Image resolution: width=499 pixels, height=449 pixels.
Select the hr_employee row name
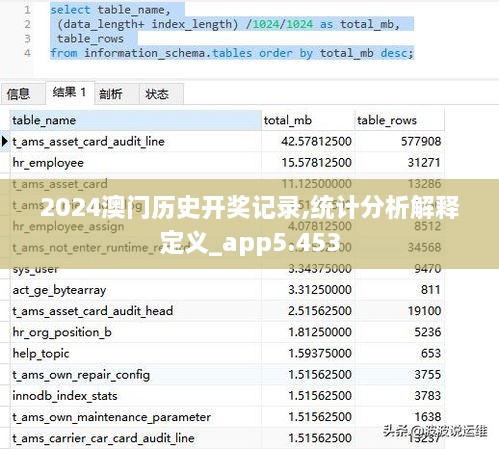48,163
